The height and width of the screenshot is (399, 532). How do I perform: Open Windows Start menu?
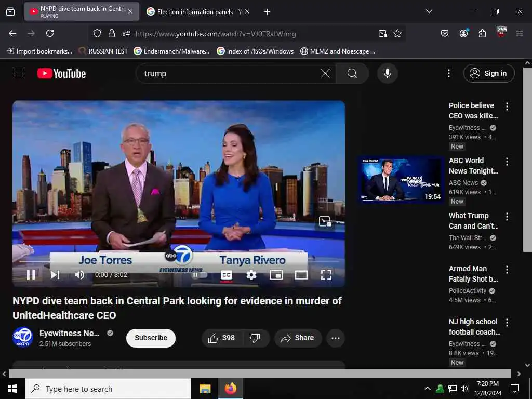12,389
